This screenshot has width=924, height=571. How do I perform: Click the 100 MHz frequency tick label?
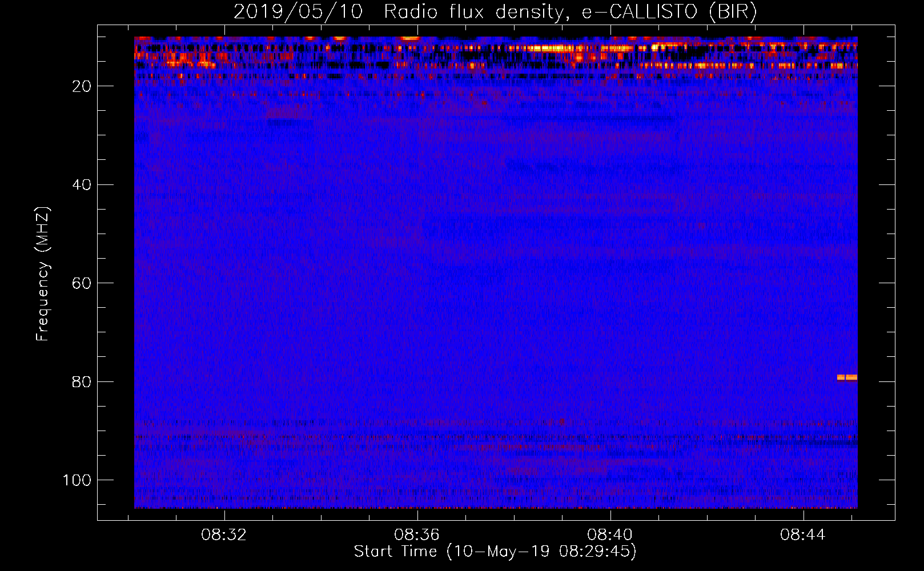[77, 480]
